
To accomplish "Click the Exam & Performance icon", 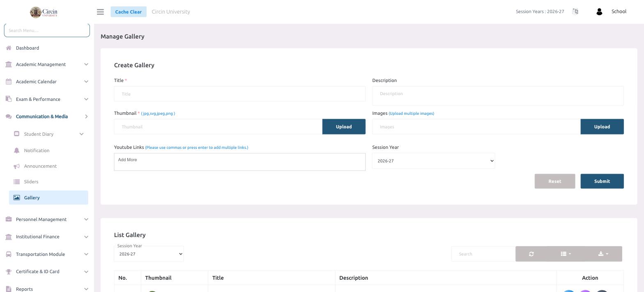I will 9,99.
